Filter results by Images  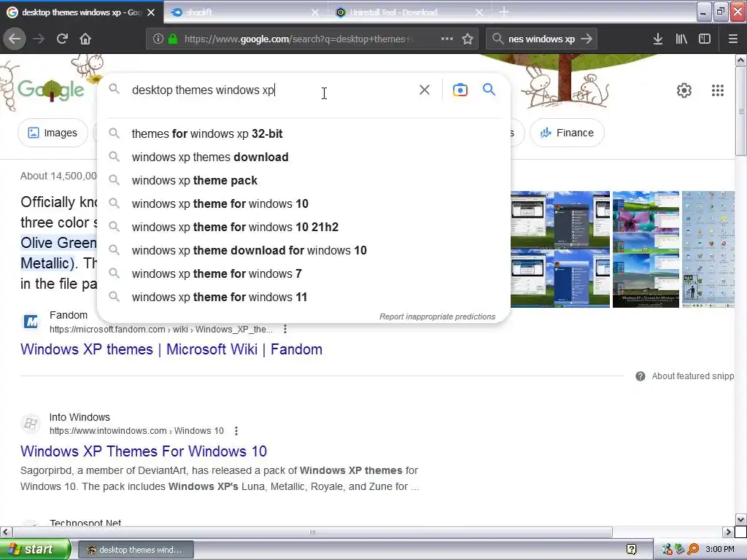pyautogui.click(x=53, y=133)
